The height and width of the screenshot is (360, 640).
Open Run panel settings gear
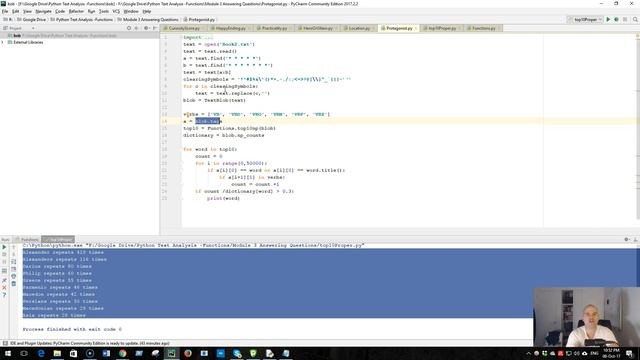tap(627, 240)
